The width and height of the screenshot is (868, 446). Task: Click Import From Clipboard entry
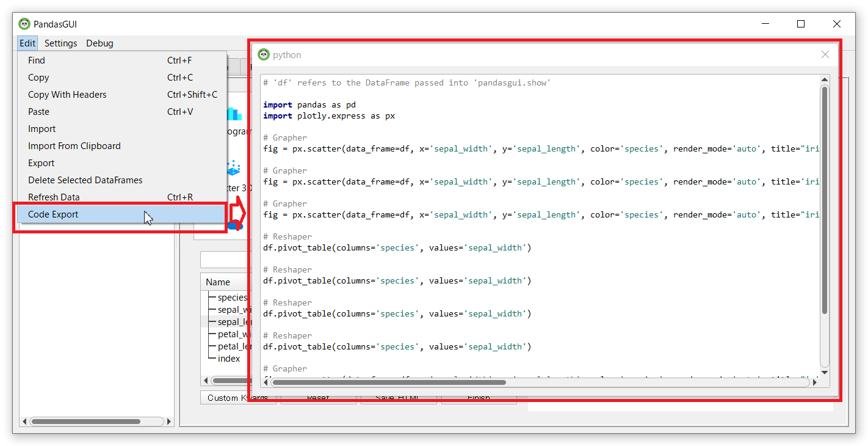coord(74,146)
